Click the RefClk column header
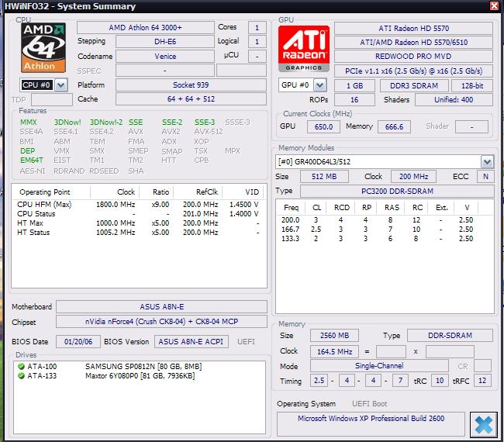 pyautogui.click(x=198, y=192)
